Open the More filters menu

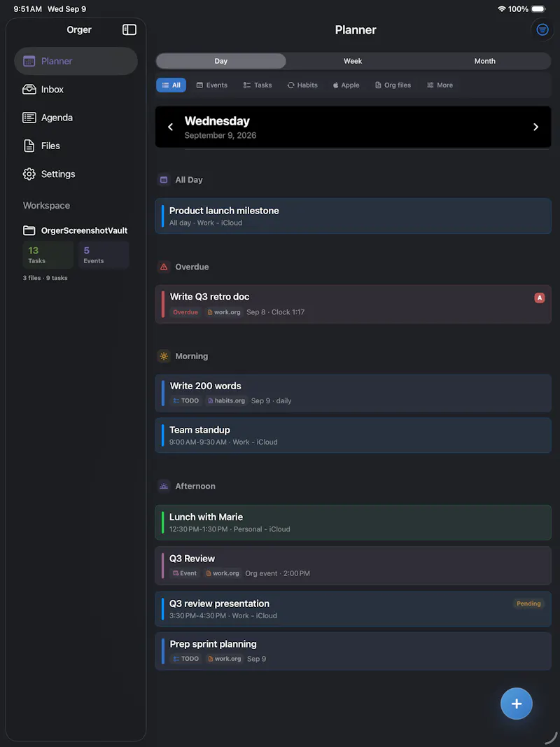[x=440, y=85]
